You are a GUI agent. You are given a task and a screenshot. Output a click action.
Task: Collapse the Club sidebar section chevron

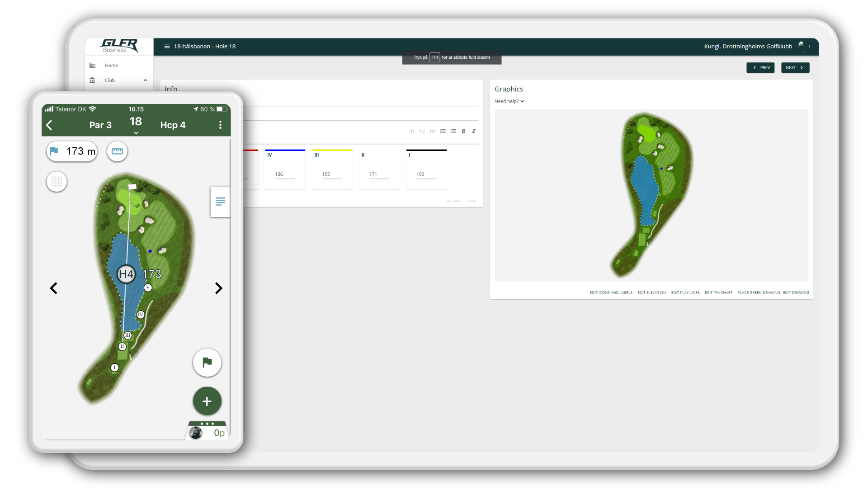click(x=145, y=80)
